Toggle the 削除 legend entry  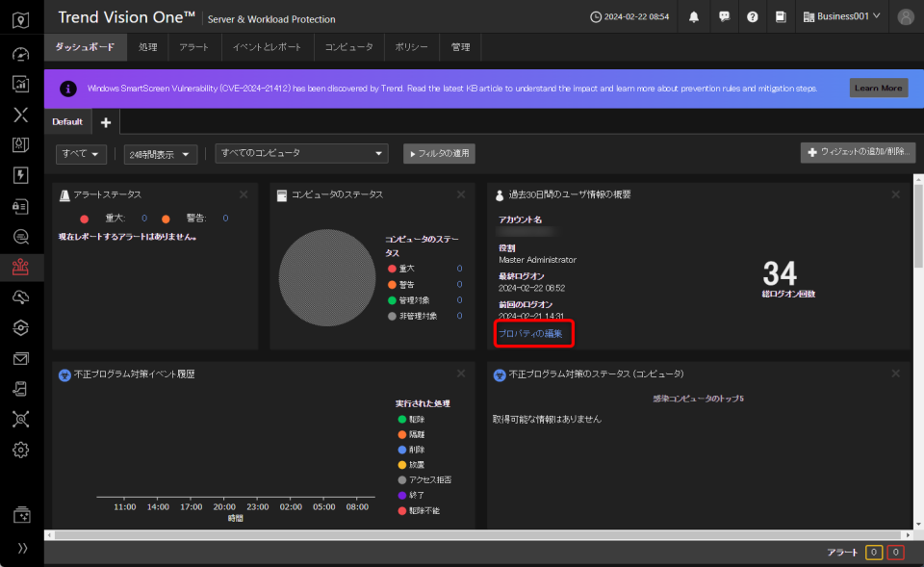click(x=411, y=450)
